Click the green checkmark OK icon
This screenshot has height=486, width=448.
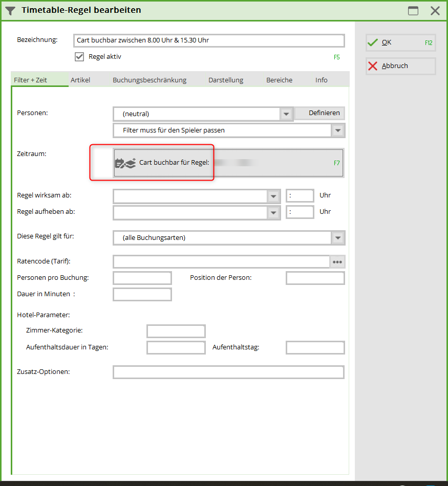373,42
